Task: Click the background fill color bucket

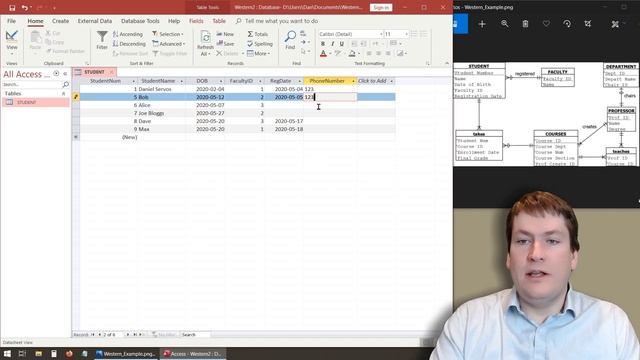Action: click(352, 53)
